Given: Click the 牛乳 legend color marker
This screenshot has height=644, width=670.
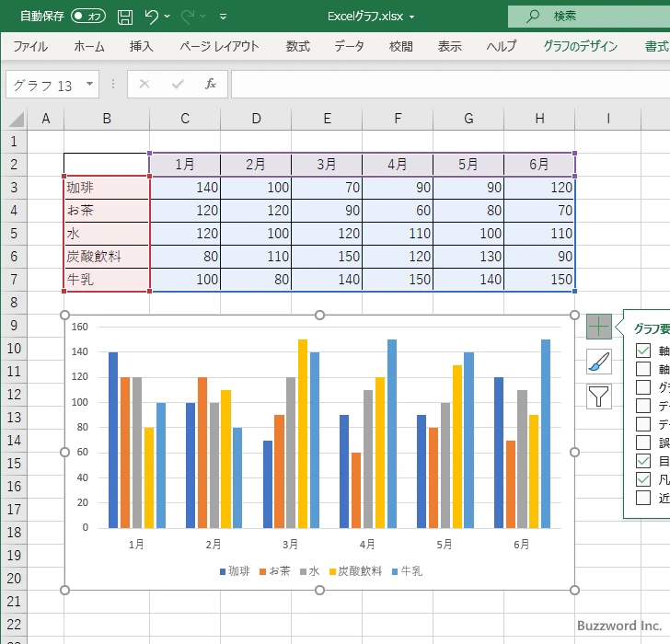Looking at the screenshot, I should 395,572.
